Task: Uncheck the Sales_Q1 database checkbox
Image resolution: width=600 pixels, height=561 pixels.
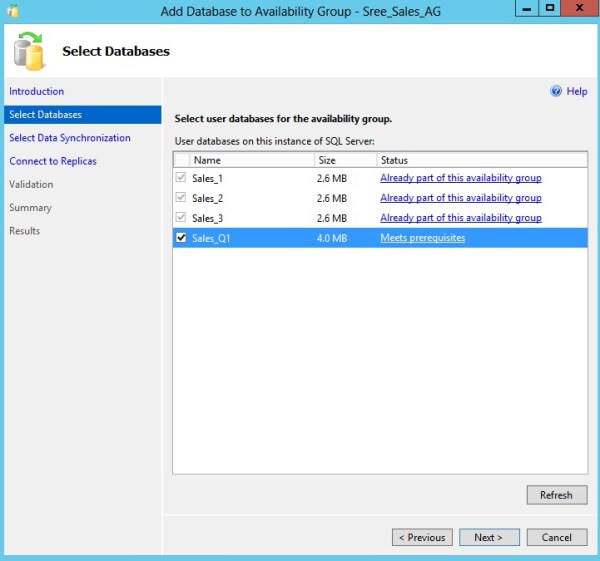Action: pos(181,238)
